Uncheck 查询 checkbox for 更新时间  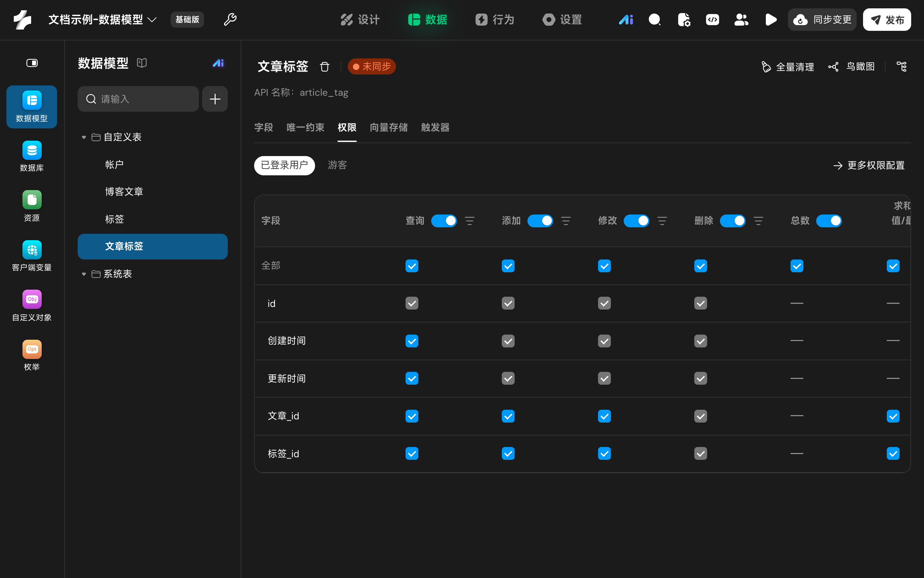[412, 378]
